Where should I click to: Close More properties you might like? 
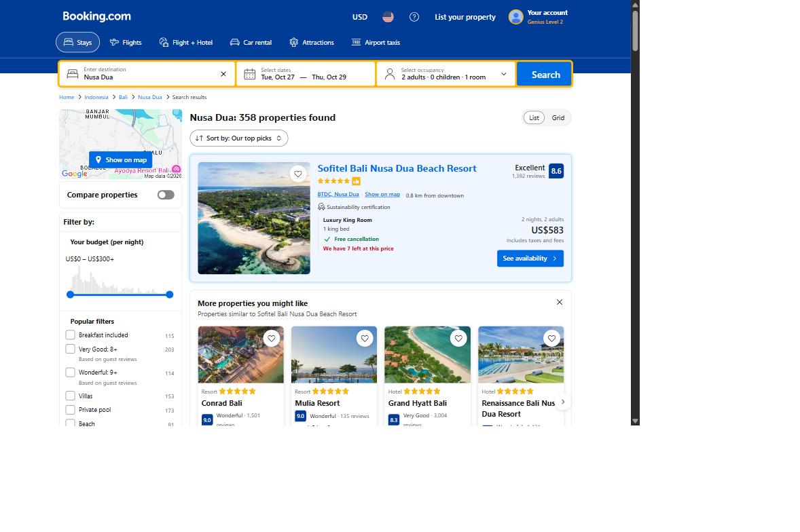pos(559,302)
